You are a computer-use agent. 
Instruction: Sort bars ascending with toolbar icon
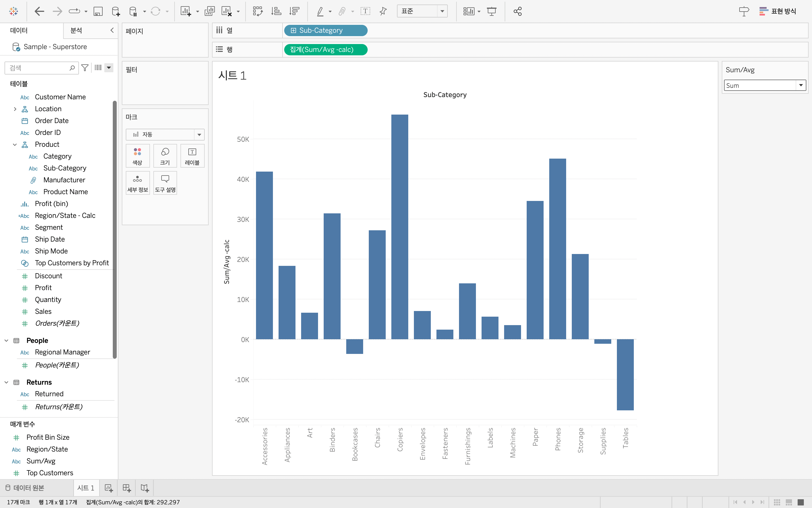click(276, 11)
